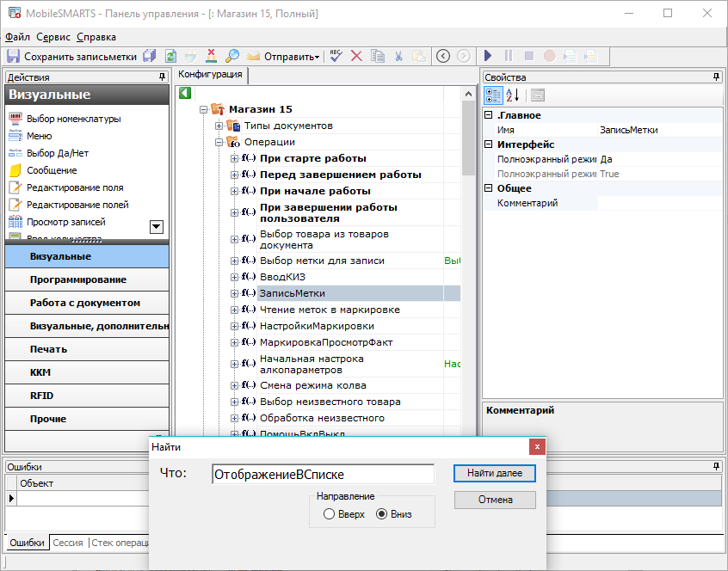The width and height of the screenshot is (728, 571).
Task: Click the Что search text field
Action: pyautogui.click(x=324, y=474)
